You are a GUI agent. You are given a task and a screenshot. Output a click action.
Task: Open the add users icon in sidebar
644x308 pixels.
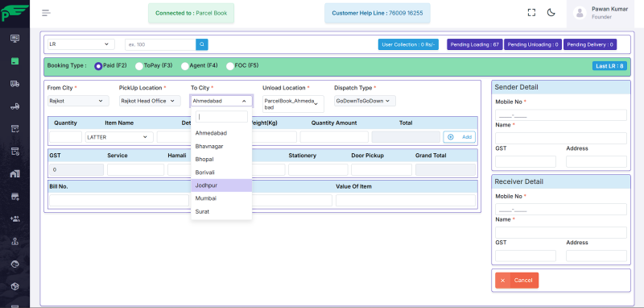pos(14,219)
